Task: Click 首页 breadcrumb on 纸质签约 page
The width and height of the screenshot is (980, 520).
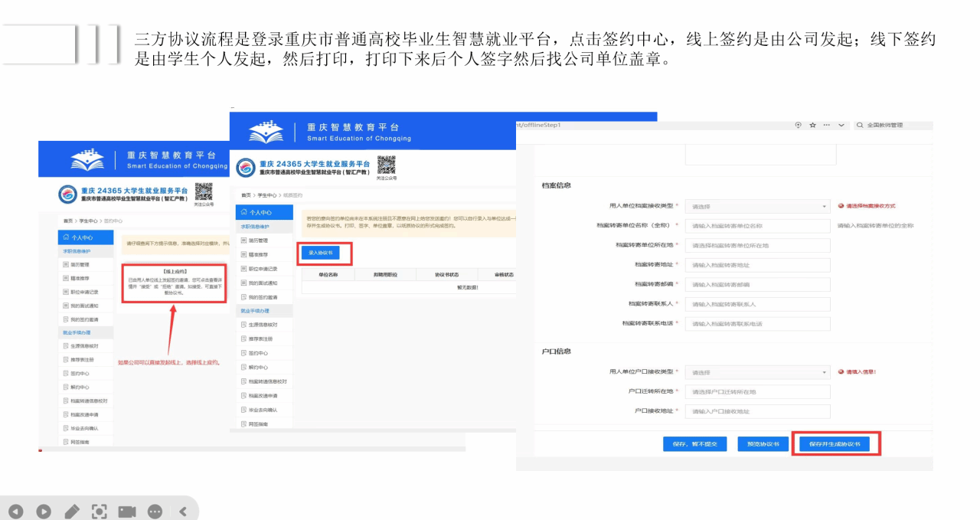Action: coord(246,195)
